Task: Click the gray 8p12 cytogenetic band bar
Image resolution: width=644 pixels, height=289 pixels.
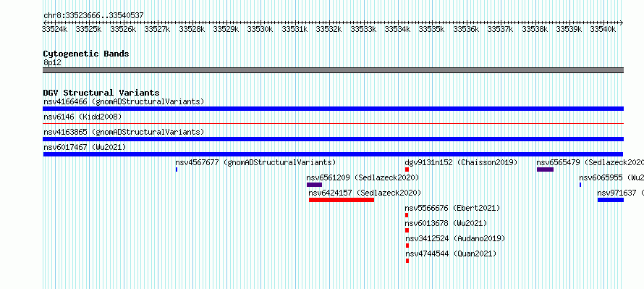Action: coord(333,70)
